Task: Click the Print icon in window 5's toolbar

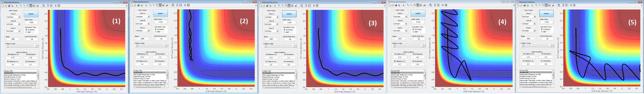Action: click(x=528, y=5)
